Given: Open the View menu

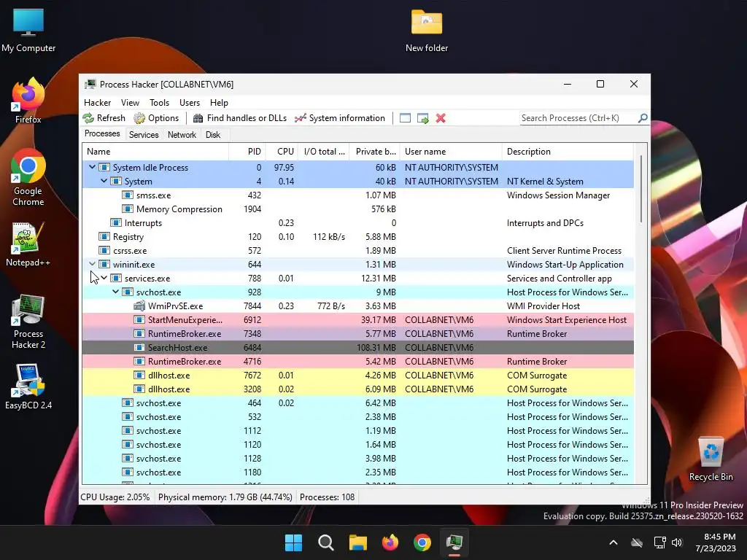Looking at the screenshot, I should click(130, 102).
